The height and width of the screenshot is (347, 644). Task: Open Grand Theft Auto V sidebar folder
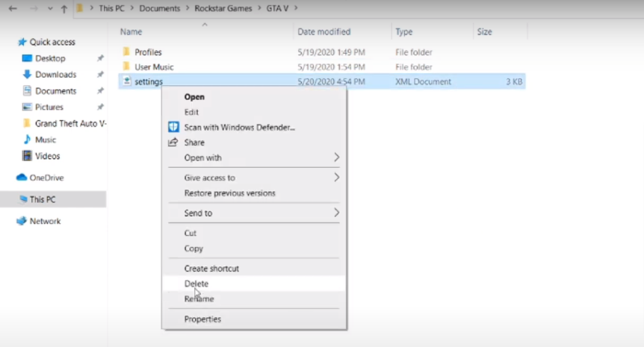[x=71, y=123]
